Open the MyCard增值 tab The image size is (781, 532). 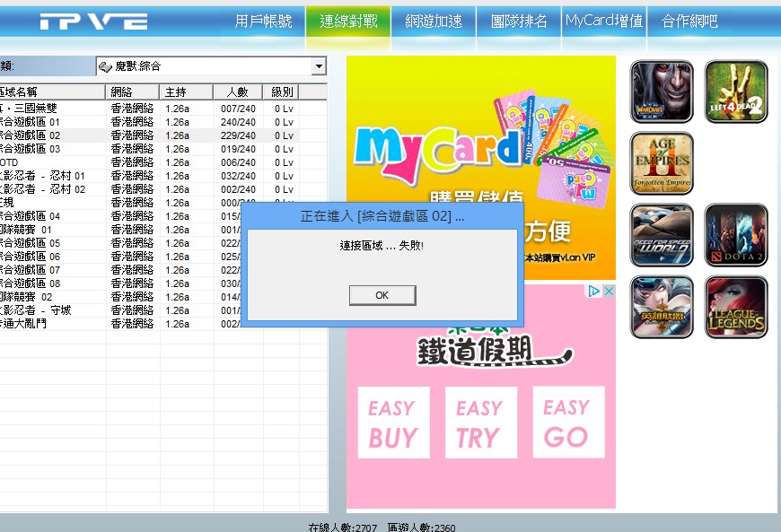pyautogui.click(x=603, y=22)
